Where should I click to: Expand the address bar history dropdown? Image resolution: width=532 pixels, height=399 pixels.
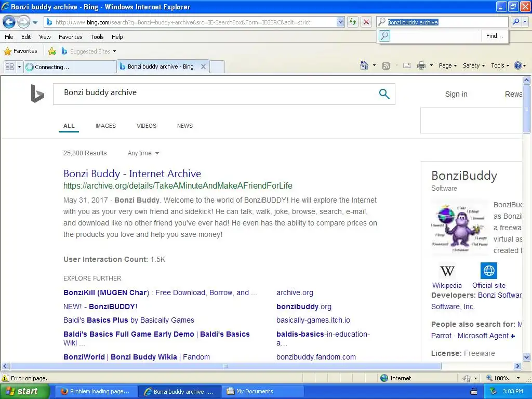click(x=340, y=22)
